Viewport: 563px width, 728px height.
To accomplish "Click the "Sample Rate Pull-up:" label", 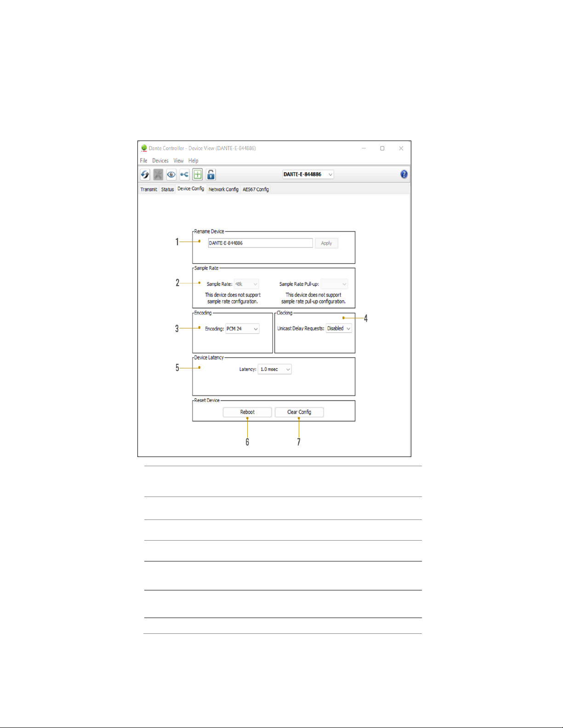I will coord(299,284).
